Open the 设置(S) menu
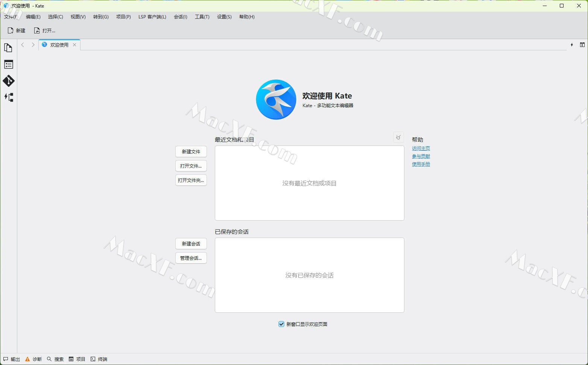588x365 pixels. coord(224,17)
